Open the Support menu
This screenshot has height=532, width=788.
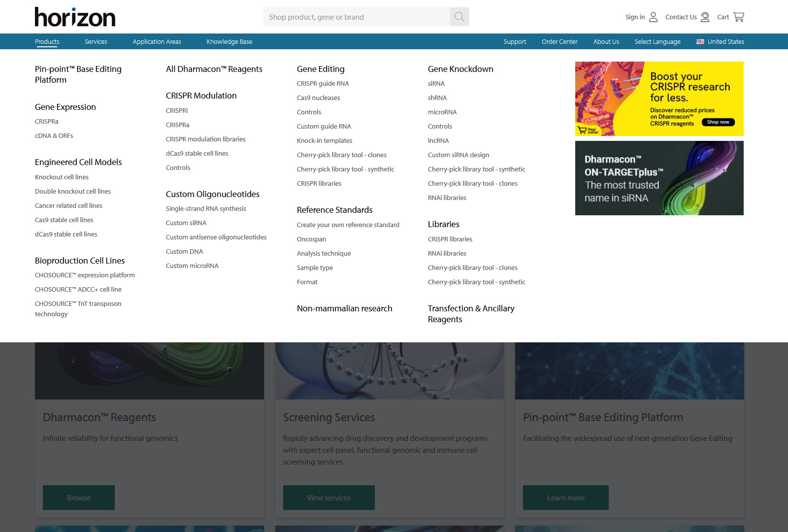(x=515, y=42)
